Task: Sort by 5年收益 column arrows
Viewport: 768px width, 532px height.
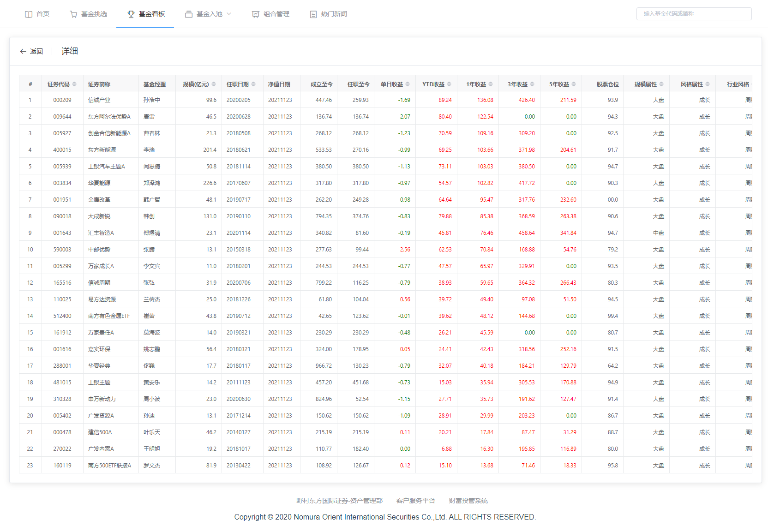Action: (x=574, y=84)
